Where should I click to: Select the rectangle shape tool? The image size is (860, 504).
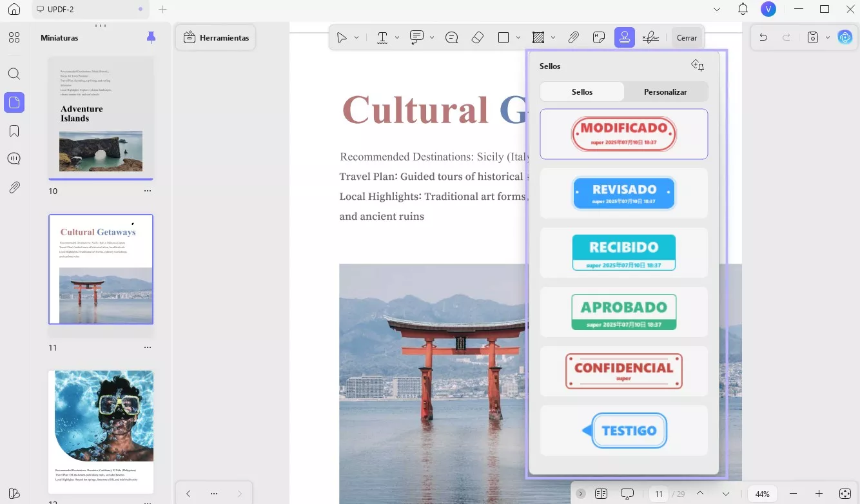503,38
